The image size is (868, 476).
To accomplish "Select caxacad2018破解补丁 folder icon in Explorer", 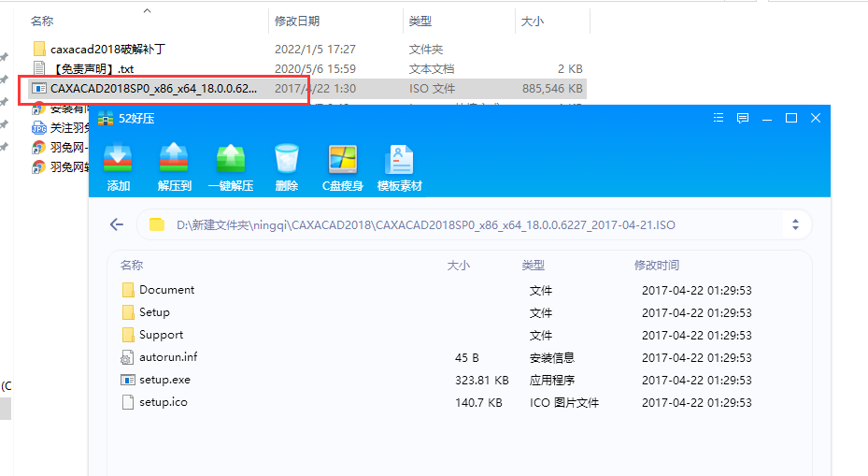I will (x=39, y=49).
